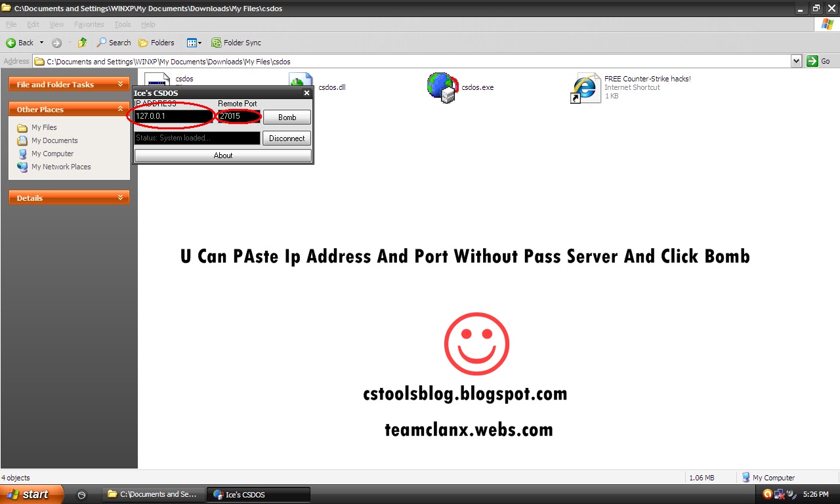Open My Documents link in Other Places
840x504 pixels.
54,140
